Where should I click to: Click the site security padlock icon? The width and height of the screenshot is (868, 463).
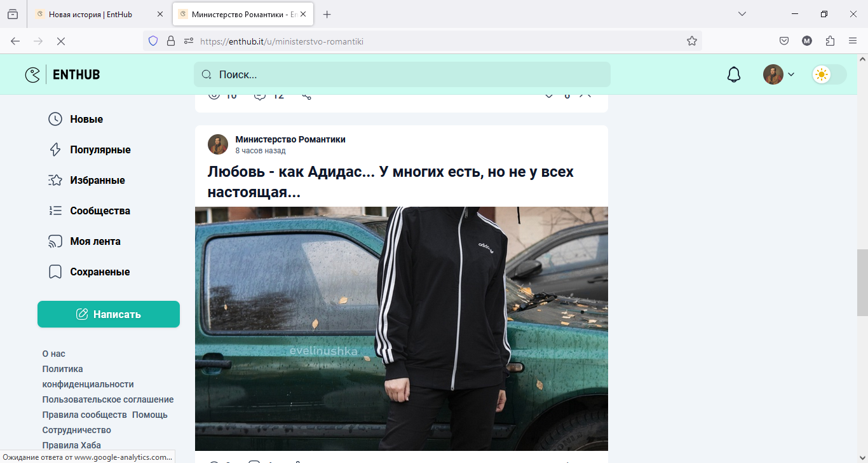(170, 41)
